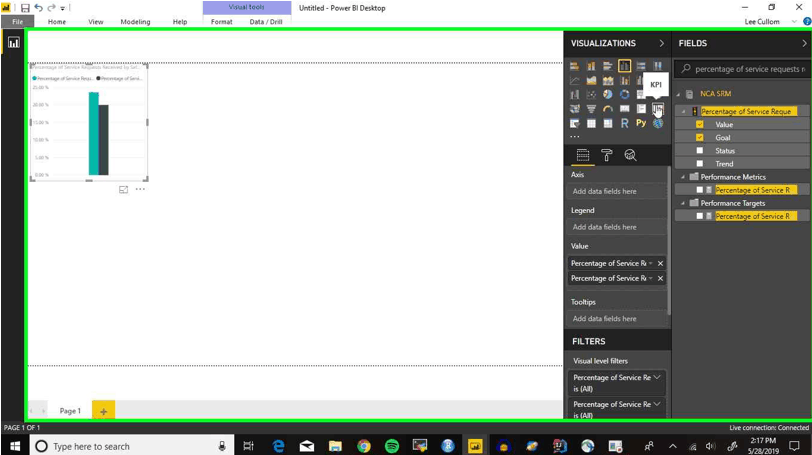The height and width of the screenshot is (455, 812).
Task: Open the Format ribbon tab
Action: click(222, 22)
